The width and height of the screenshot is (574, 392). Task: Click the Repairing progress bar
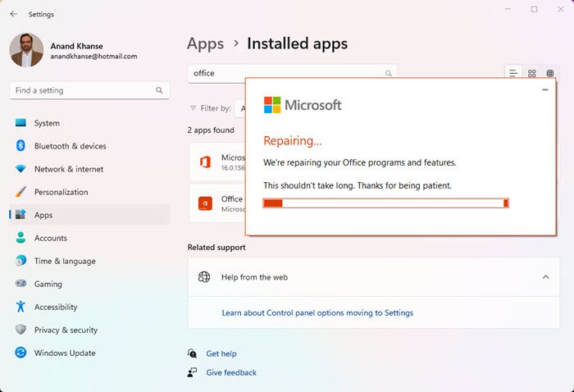(385, 203)
